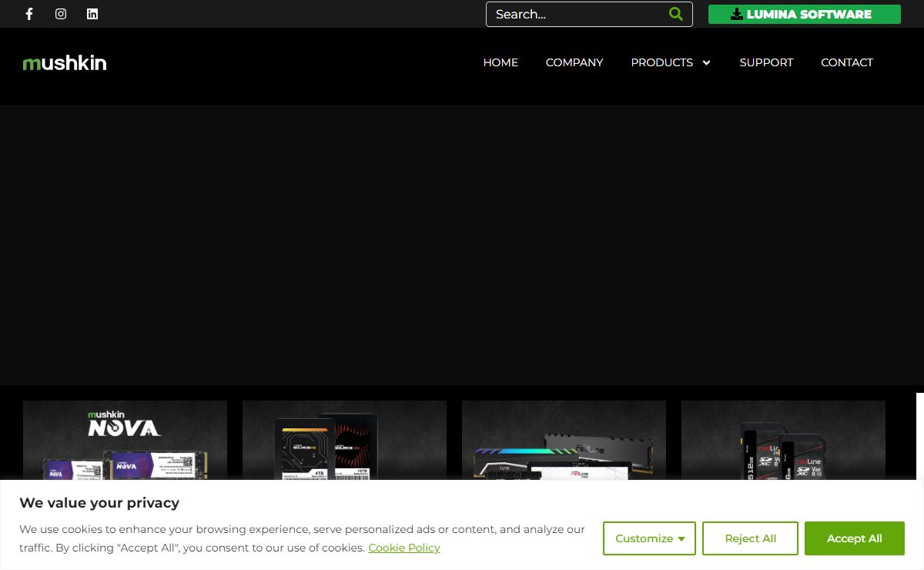Image resolution: width=924 pixels, height=570 pixels.
Task: Open the Customize cookie preferences dropdown
Action: point(649,538)
